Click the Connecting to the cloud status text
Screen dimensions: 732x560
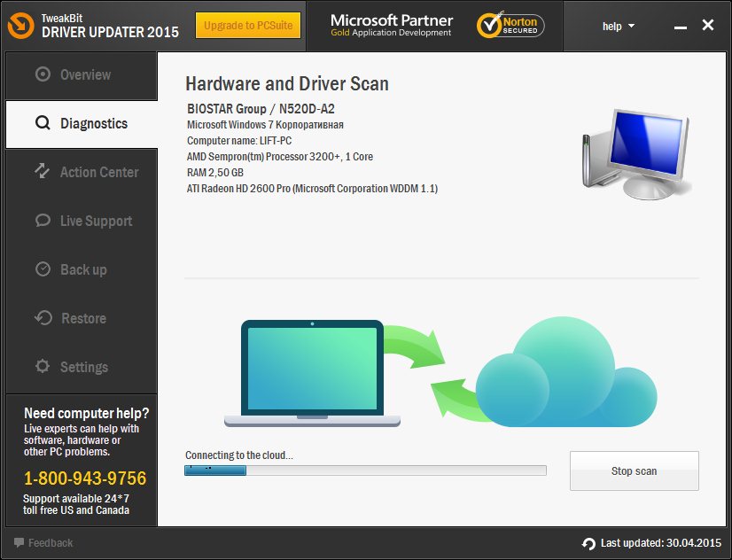[239, 455]
